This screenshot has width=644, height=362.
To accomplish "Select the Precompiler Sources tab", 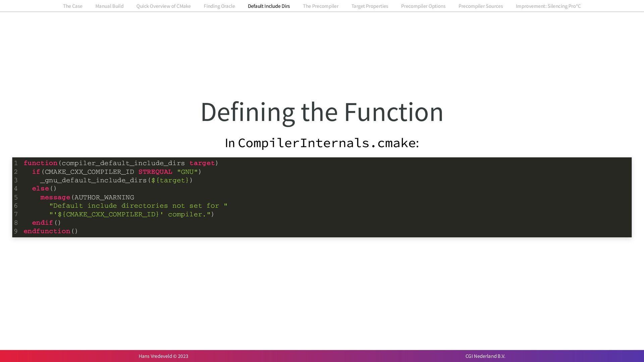I will (x=480, y=6).
